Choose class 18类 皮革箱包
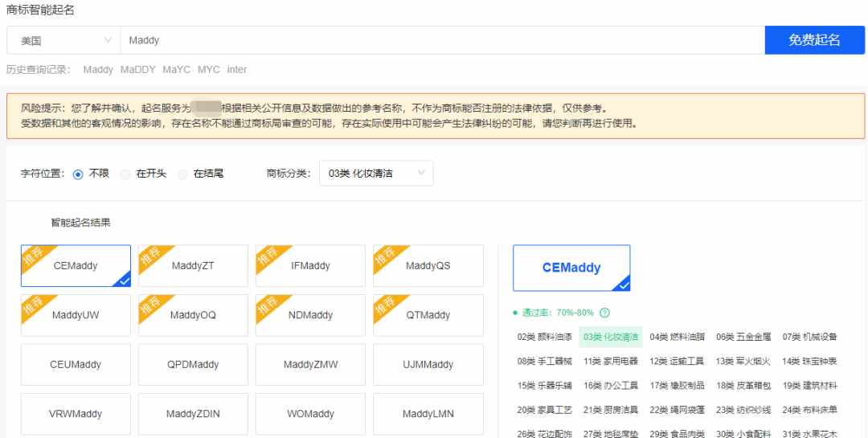The image size is (868, 438). click(743, 386)
